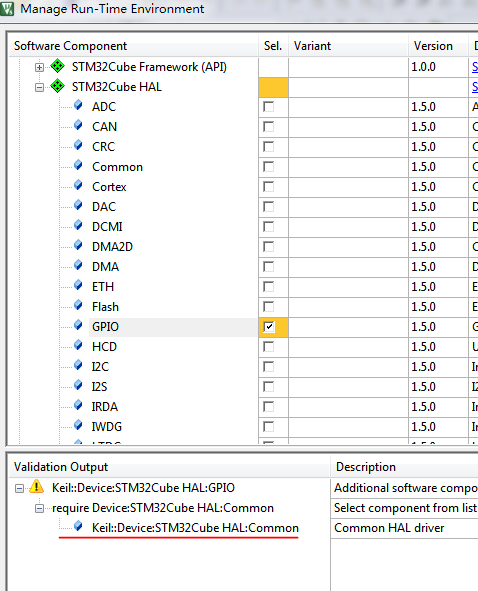Tick the ETH component checkbox
478x591 pixels.
(x=269, y=286)
